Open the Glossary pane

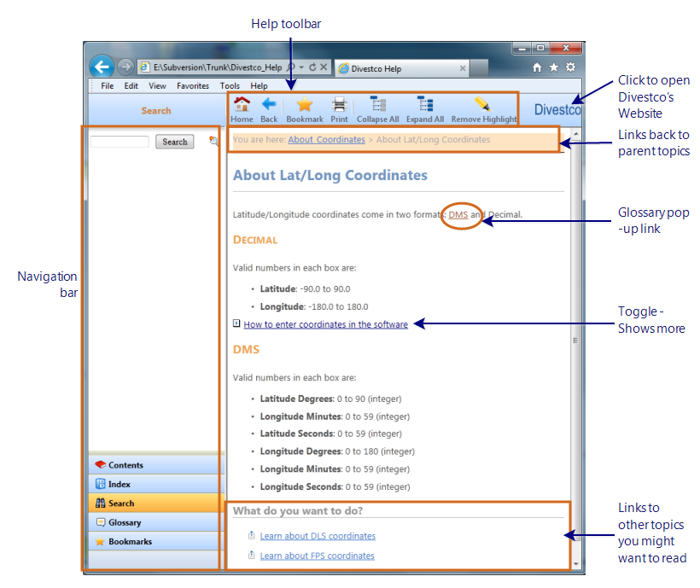(125, 522)
